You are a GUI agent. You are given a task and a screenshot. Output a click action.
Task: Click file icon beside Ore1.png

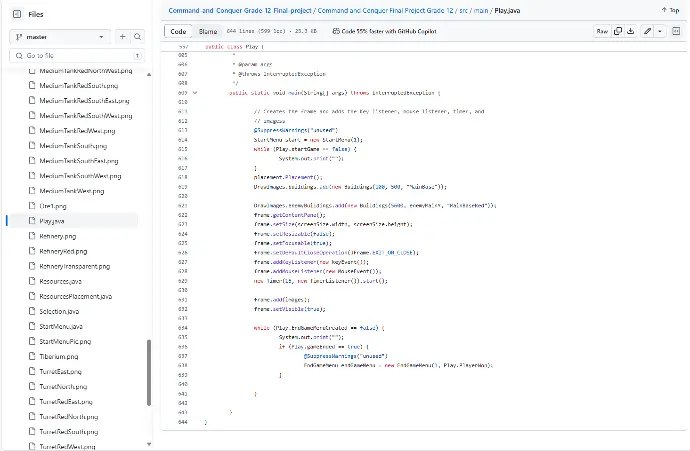32,205
